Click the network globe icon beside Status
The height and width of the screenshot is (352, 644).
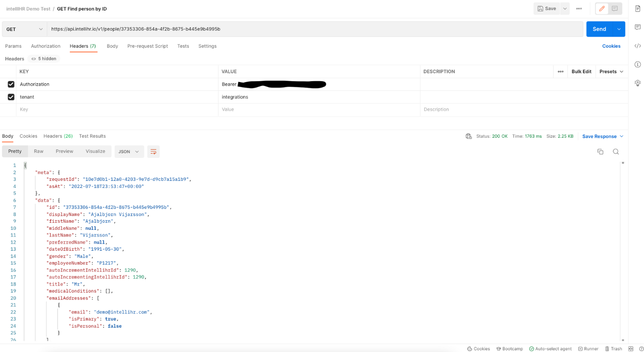pos(469,136)
